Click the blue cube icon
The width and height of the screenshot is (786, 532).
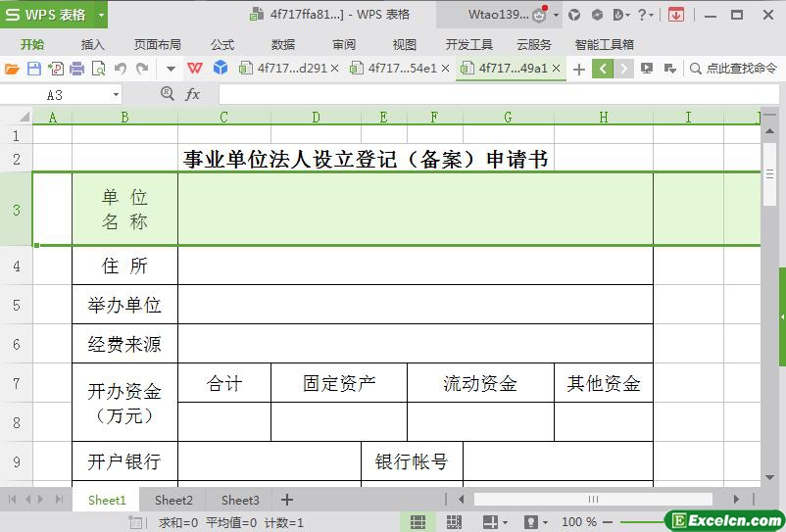point(221,68)
